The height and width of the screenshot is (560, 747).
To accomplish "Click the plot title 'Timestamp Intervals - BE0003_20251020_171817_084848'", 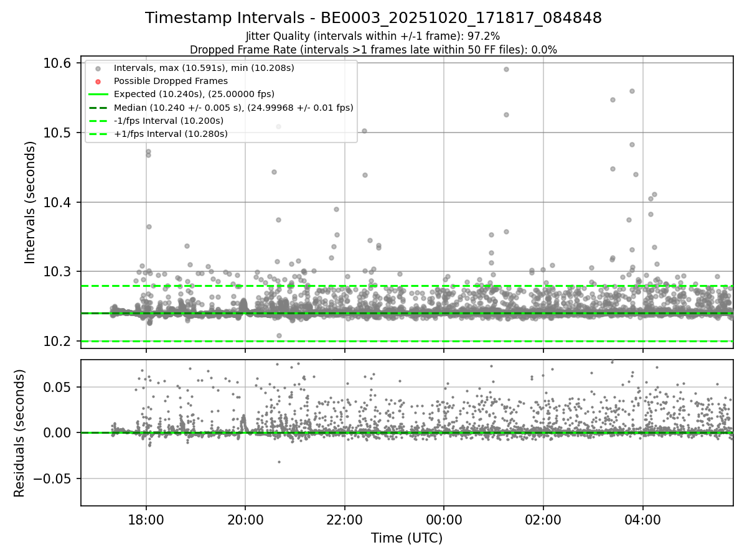I will click(374, 18).
